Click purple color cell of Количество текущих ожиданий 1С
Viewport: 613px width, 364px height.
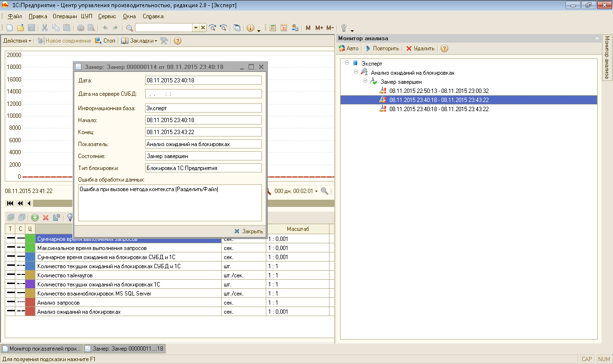click(x=30, y=284)
